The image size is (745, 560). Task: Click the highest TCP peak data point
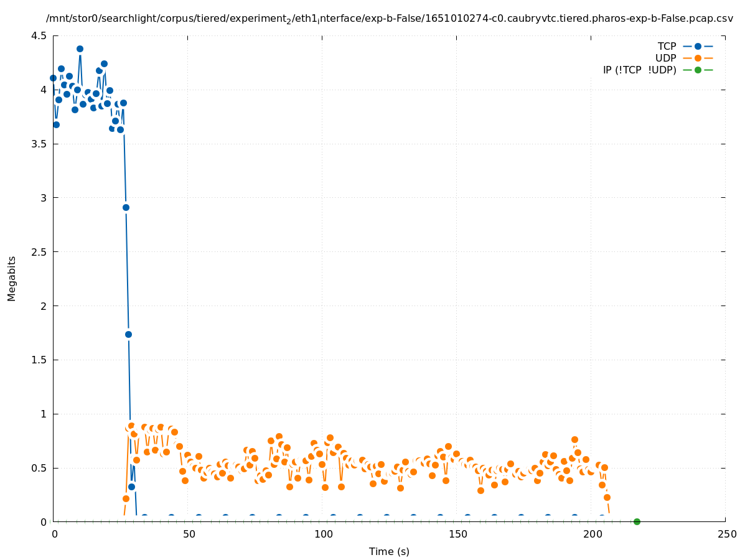(x=80, y=49)
